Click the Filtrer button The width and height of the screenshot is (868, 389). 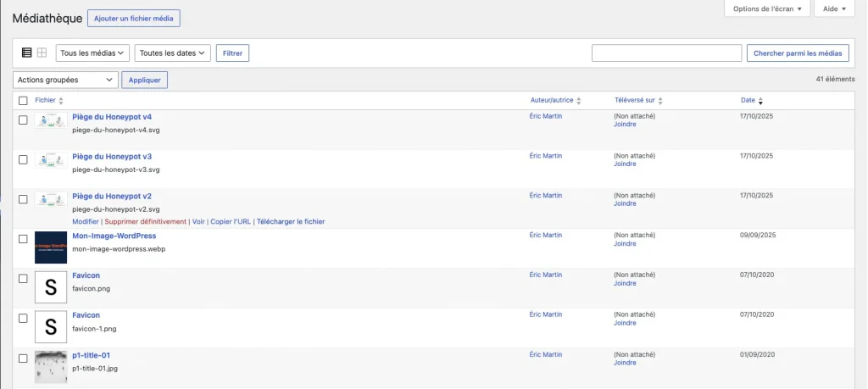(x=232, y=53)
